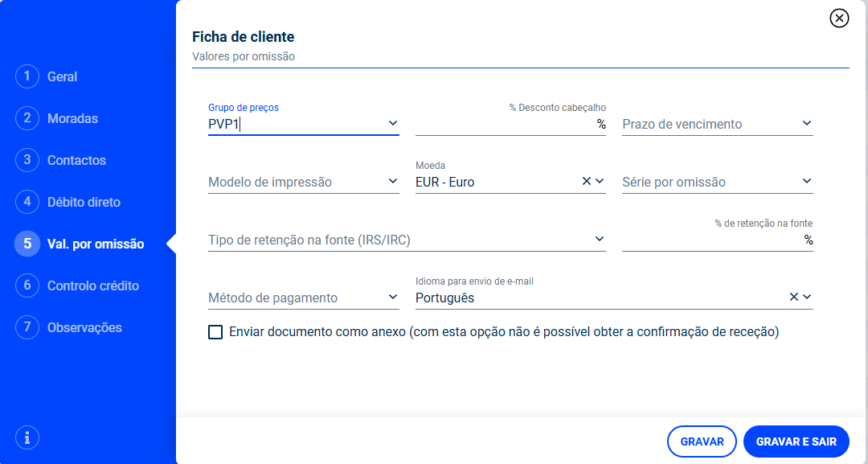Click the 'Português' language value
Viewport: 868px width, 464px height.
pos(445,298)
